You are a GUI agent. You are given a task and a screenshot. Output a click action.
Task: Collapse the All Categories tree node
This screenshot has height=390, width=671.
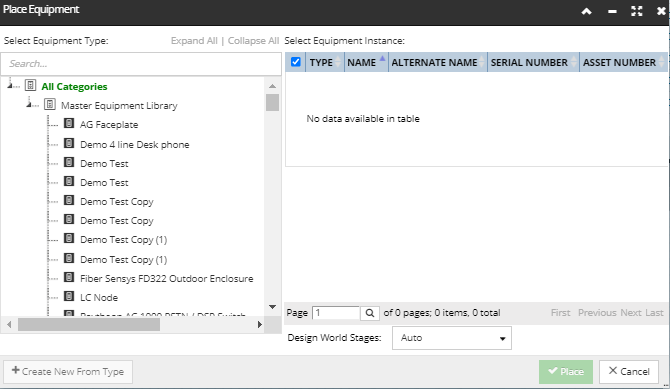[x=10, y=85]
